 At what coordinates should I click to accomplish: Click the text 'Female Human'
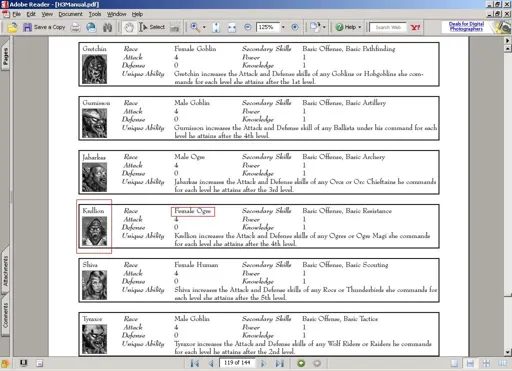point(196,265)
